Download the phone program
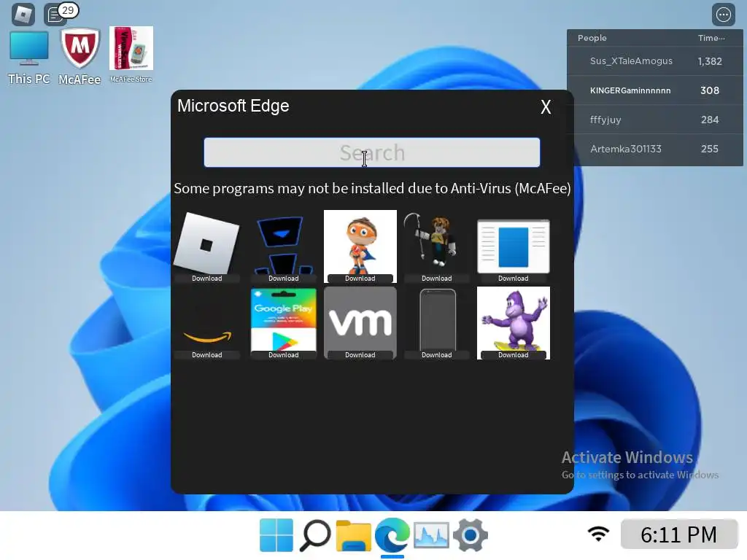The height and width of the screenshot is (560, 747). click(436, 355)
